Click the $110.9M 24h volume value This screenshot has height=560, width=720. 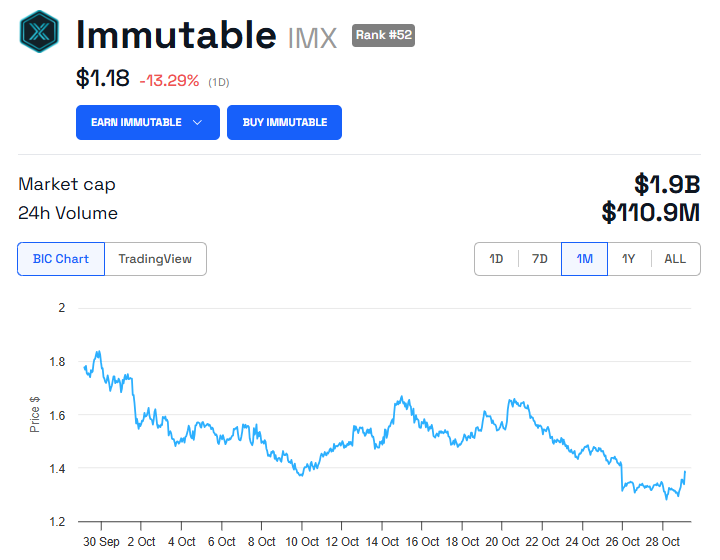point(650,212)
